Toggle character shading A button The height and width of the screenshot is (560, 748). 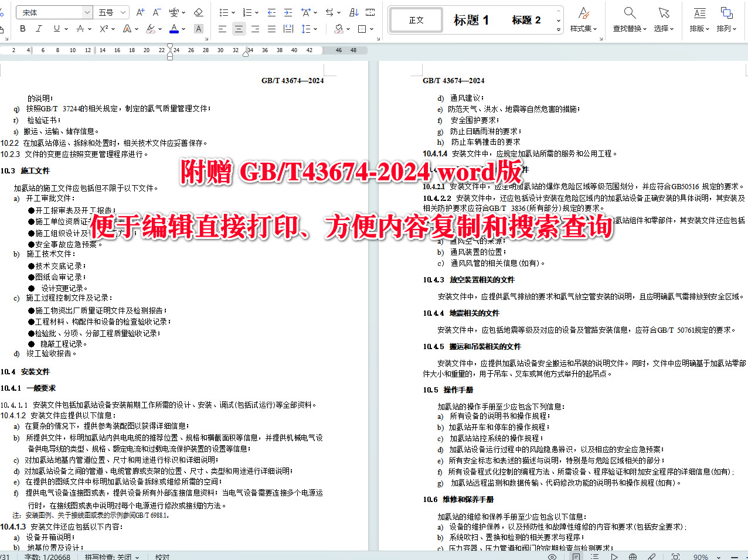click(198, 29)
